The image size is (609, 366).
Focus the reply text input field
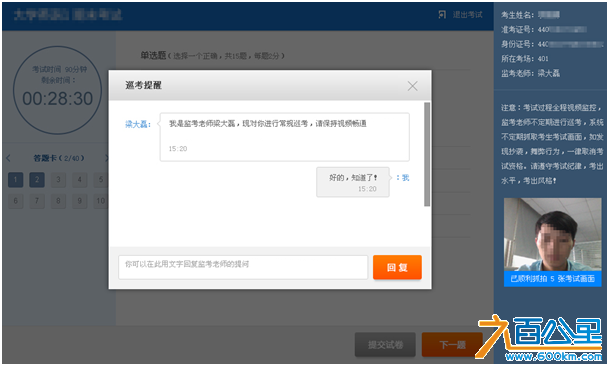pos(243,267)
